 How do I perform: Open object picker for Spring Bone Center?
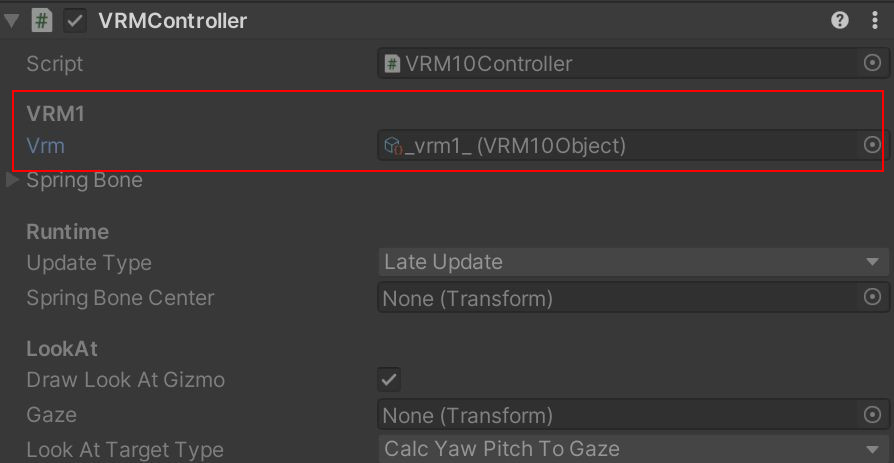[x=872, y=297]
